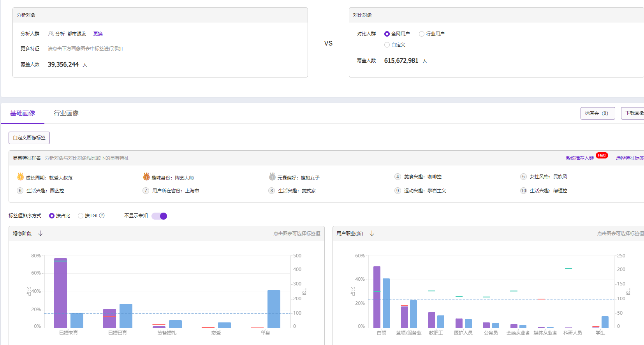Click the rank 7 badge for 用户所在省份
This screenshot has height=345, width=644.
146,191
